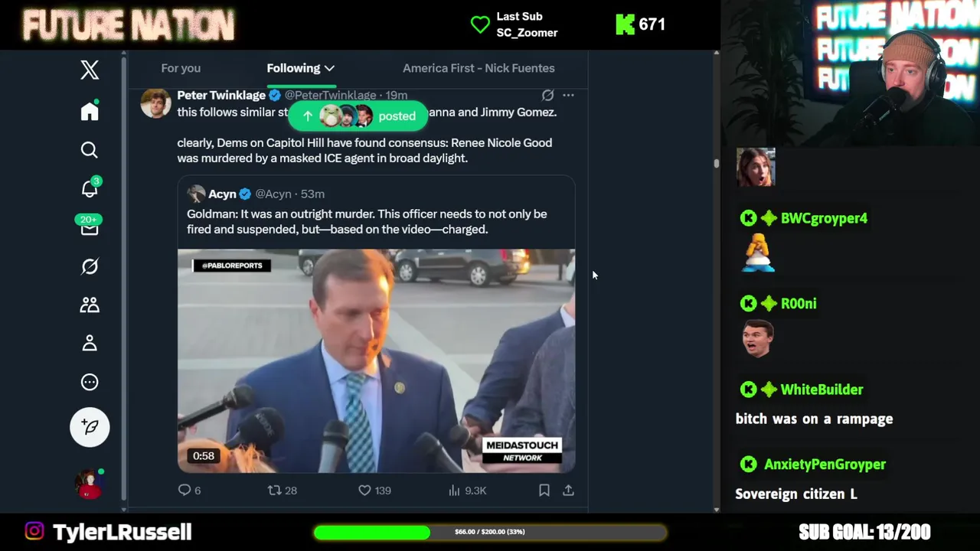Expand the Following tab dropdown arrow
This screenshot has width=980, height=551.
click(329, 68)
